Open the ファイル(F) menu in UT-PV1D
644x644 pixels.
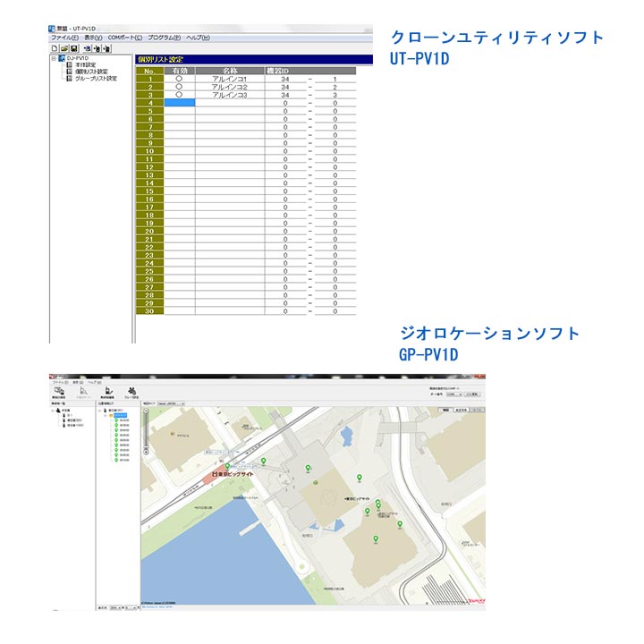tap(64, 38)
